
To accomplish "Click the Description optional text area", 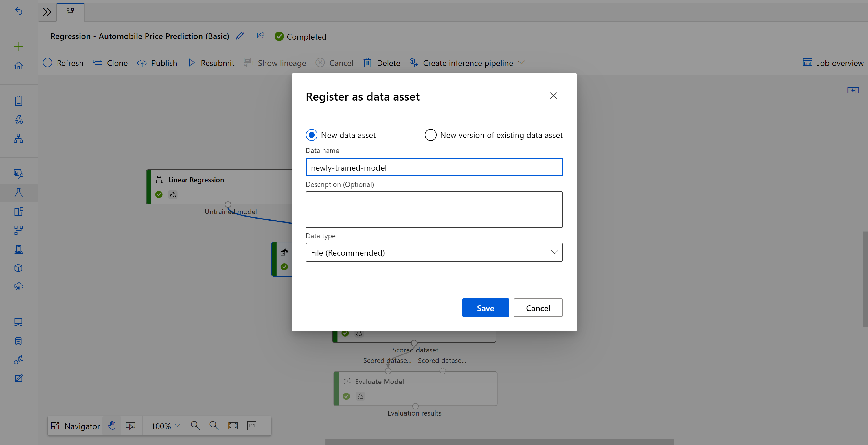I will pos(434,209).
